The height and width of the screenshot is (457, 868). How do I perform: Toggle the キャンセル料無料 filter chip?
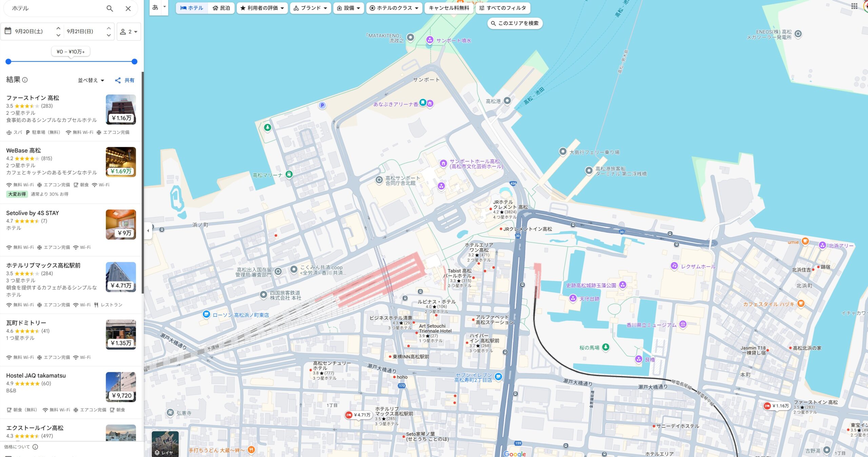click(x=449, y=8)
